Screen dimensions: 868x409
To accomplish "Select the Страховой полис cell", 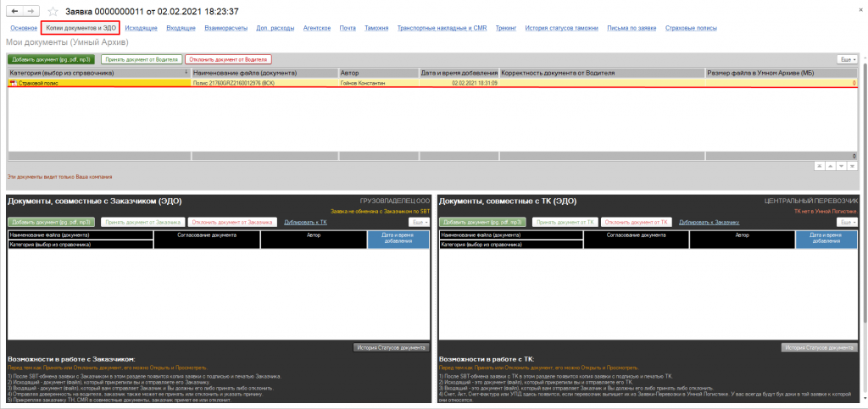I will pos(98,84).
